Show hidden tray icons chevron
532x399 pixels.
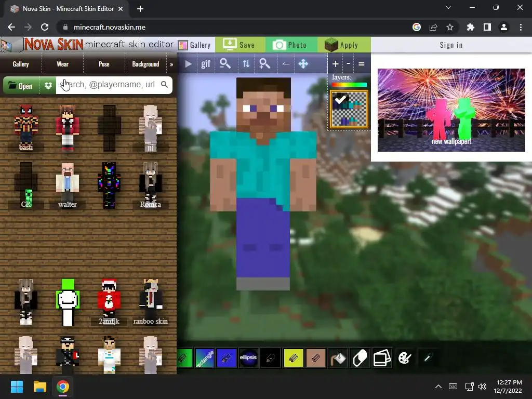click(438, 387)
